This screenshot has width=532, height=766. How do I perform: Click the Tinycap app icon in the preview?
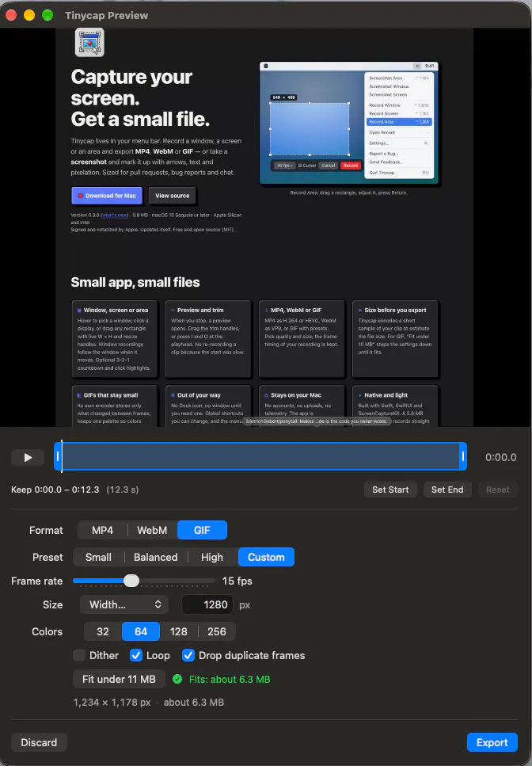click(x=89, y=43)
